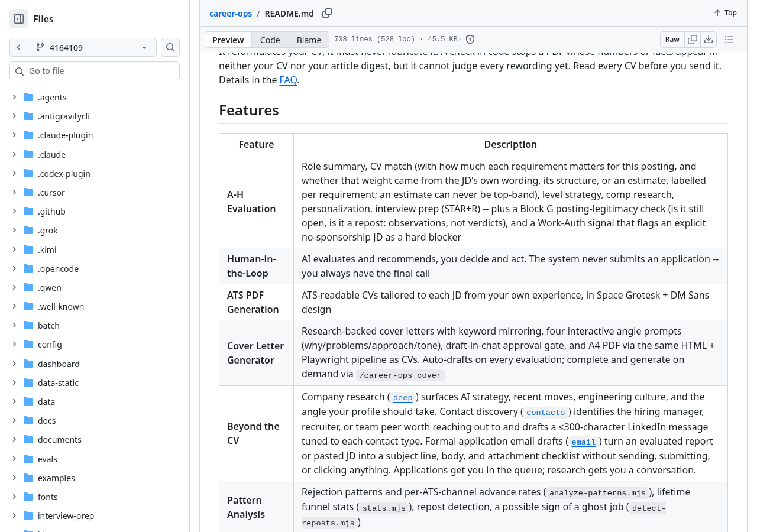The image size is (757, 532).
Task: Expand the examples folder chevron
Action: click(x=14, y=478)
